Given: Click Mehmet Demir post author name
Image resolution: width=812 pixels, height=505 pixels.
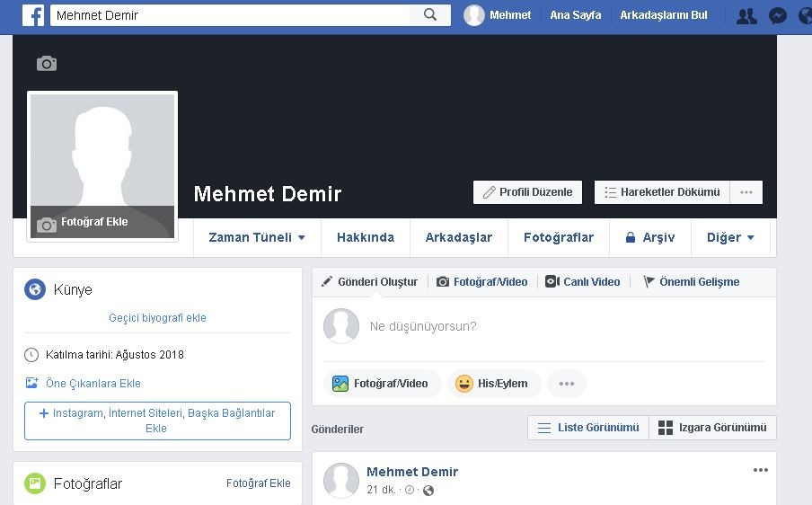Looking at the screenshot, I should 412,472.
